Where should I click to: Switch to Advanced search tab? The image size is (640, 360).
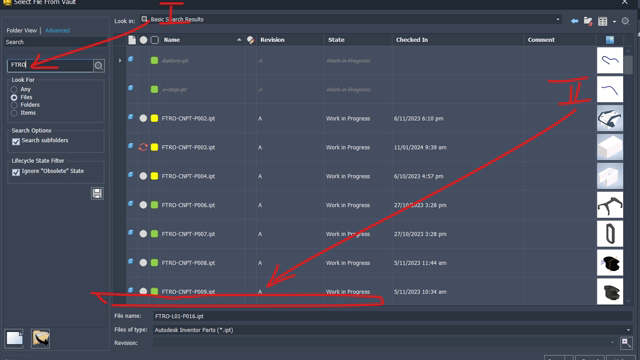(x=57, y=31)
